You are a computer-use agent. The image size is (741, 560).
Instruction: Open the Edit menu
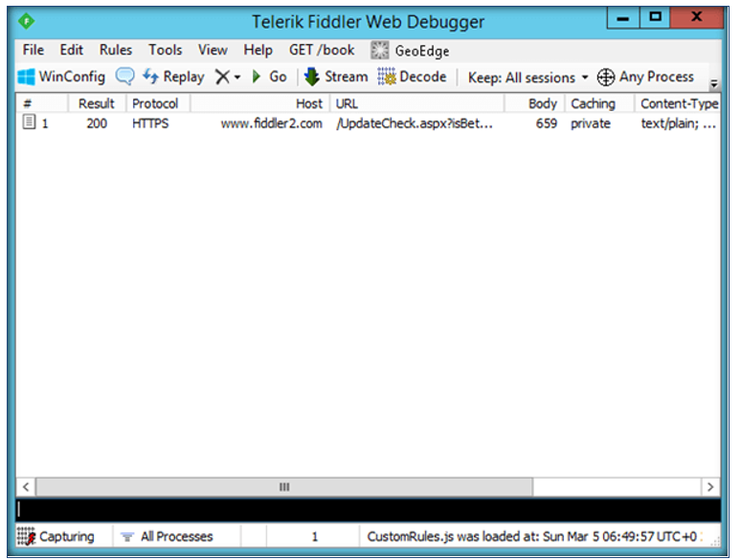pos(72,50)
